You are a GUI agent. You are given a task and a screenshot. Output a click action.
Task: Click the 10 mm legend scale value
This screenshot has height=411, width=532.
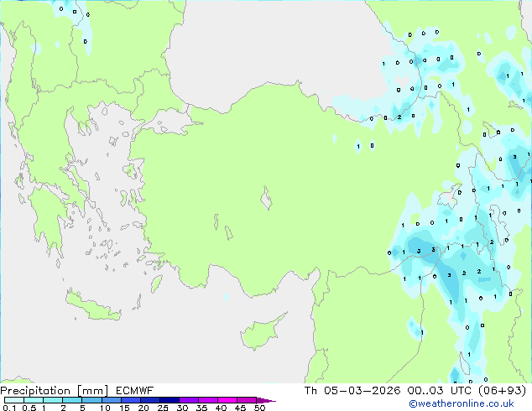[x=105, y=408]
